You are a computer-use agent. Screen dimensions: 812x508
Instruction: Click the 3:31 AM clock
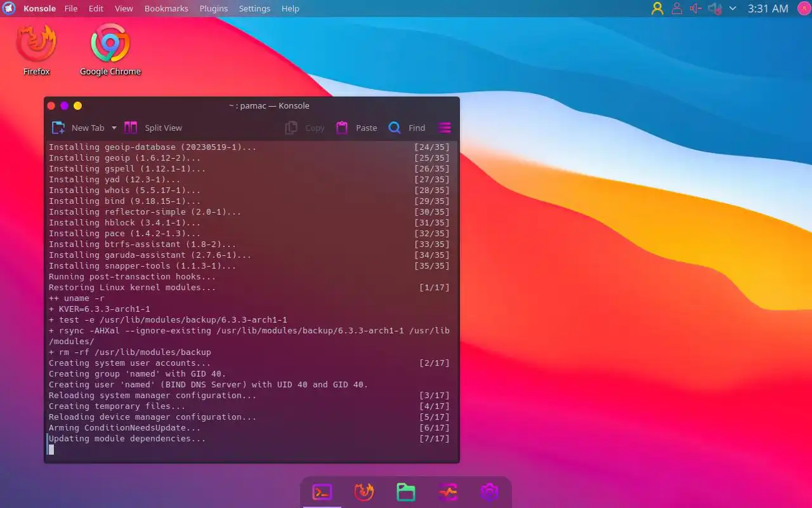point(768,8)
